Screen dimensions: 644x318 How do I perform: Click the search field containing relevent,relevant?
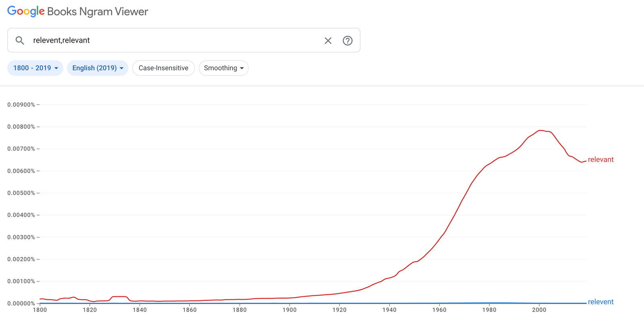[173, 40]
